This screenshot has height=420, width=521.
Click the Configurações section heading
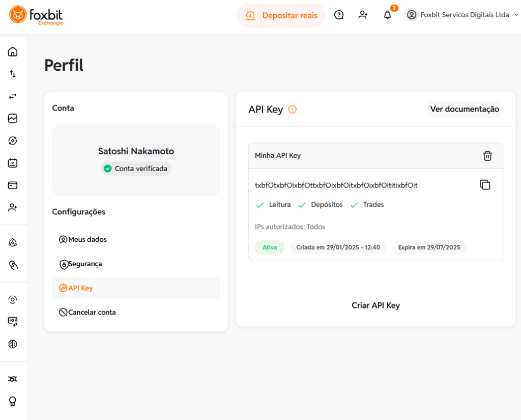(79, 212)
